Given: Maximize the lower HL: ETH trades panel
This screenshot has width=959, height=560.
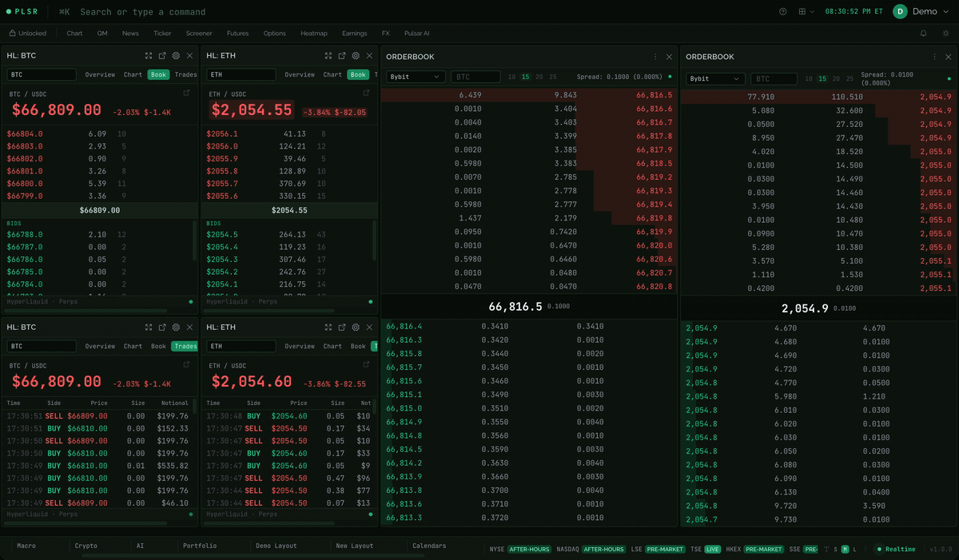Looking at the screenshot, I should point(328,328).
